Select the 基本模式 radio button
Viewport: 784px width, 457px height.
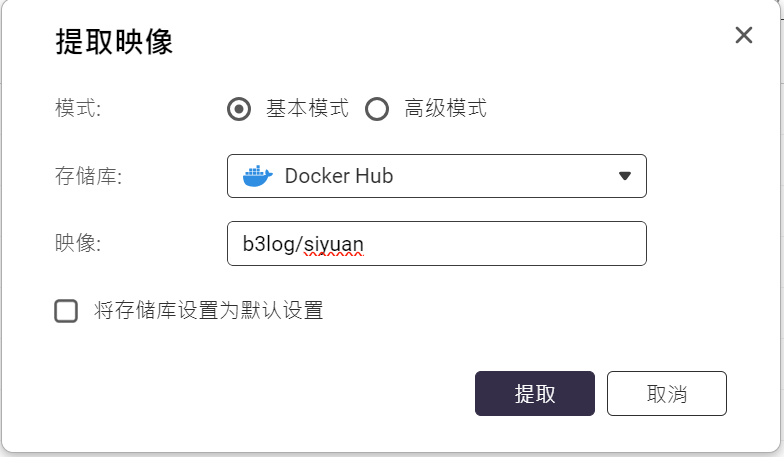tap(239, 109)
